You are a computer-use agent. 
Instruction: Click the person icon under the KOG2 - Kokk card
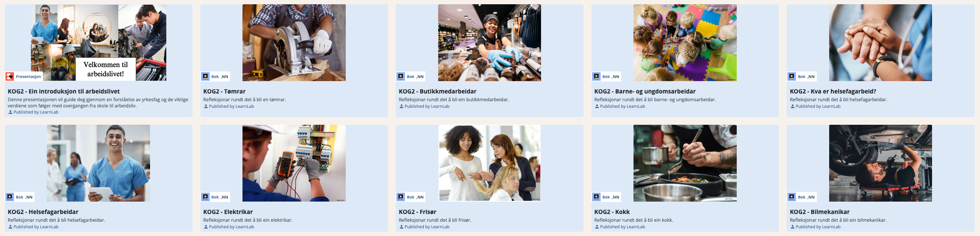pyautogui.click(x=597, y=227)
